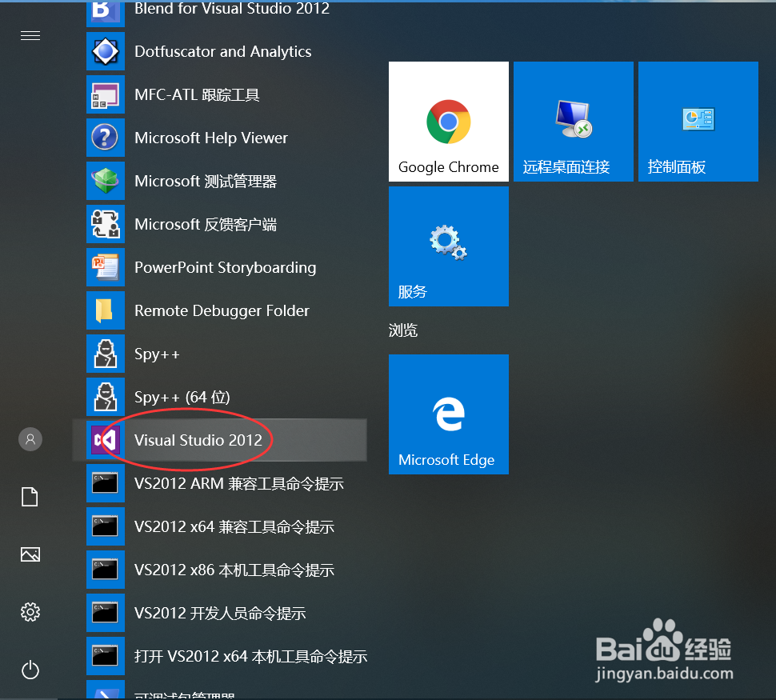The height and width of the screenshot is (700, 776).
Task: Click the purple Visual Studio 2012 icon
Action: click(106, 440)
